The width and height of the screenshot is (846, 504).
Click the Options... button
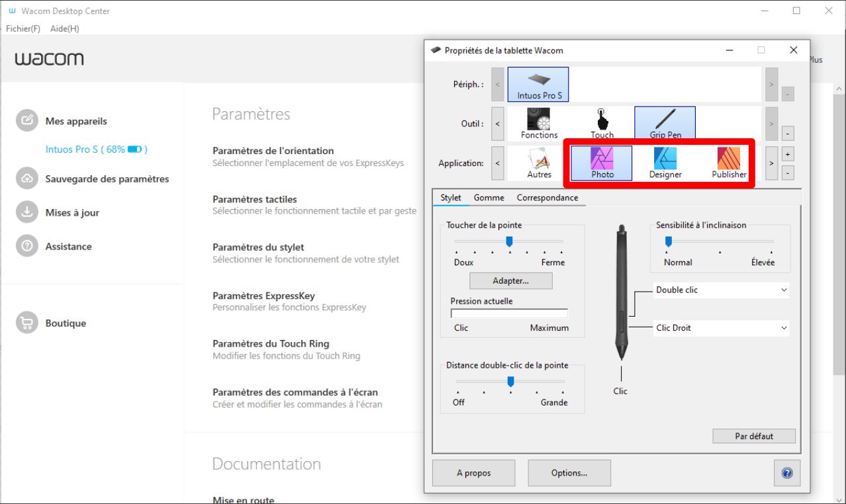(569, 473)
